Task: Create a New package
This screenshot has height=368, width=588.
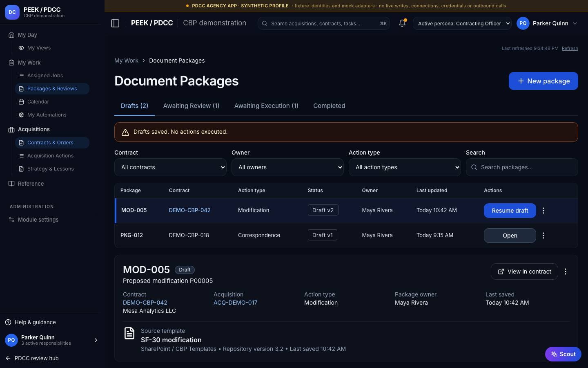Action: (x=543, y=81)
